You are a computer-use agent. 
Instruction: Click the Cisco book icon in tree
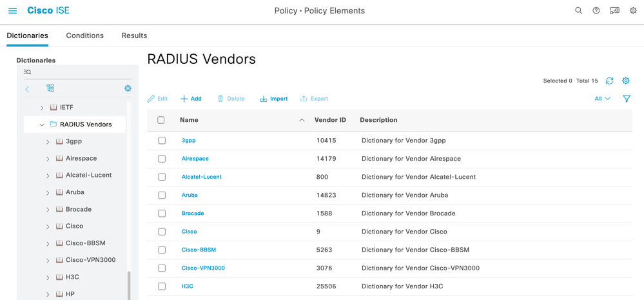pyautogui.click(x=59, y=226)
